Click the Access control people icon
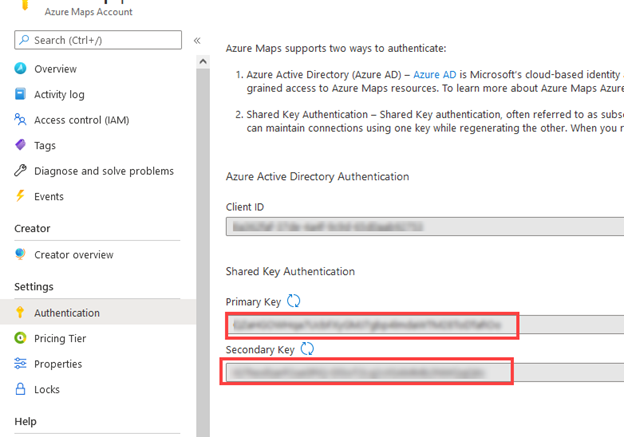The image size is (624, 437). (x=20, y=119)
